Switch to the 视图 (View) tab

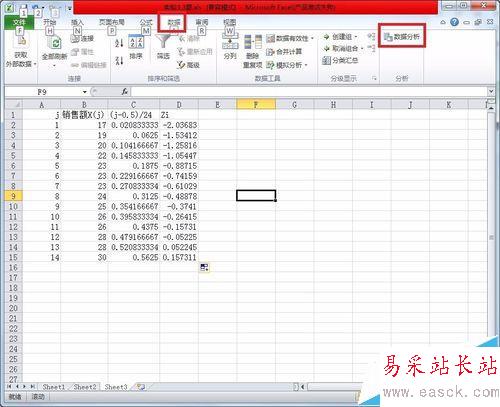coord(229,22)
